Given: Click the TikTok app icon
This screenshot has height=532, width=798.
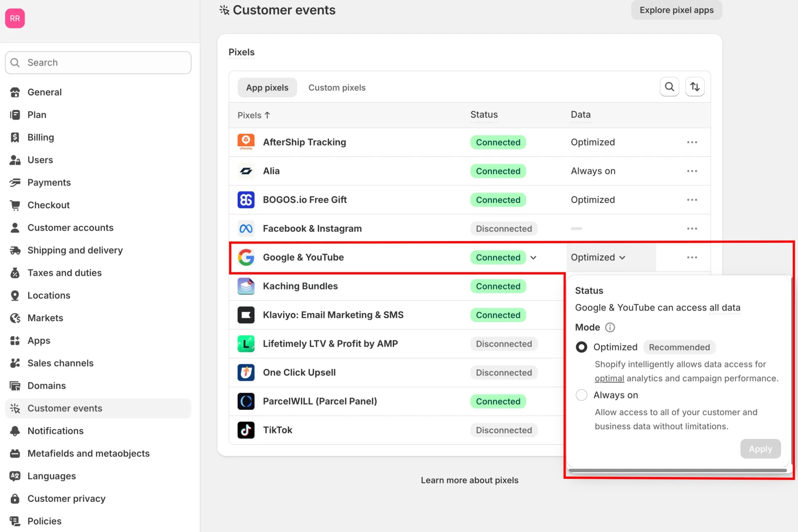Looking at the screenshot, I should point(246,430).
